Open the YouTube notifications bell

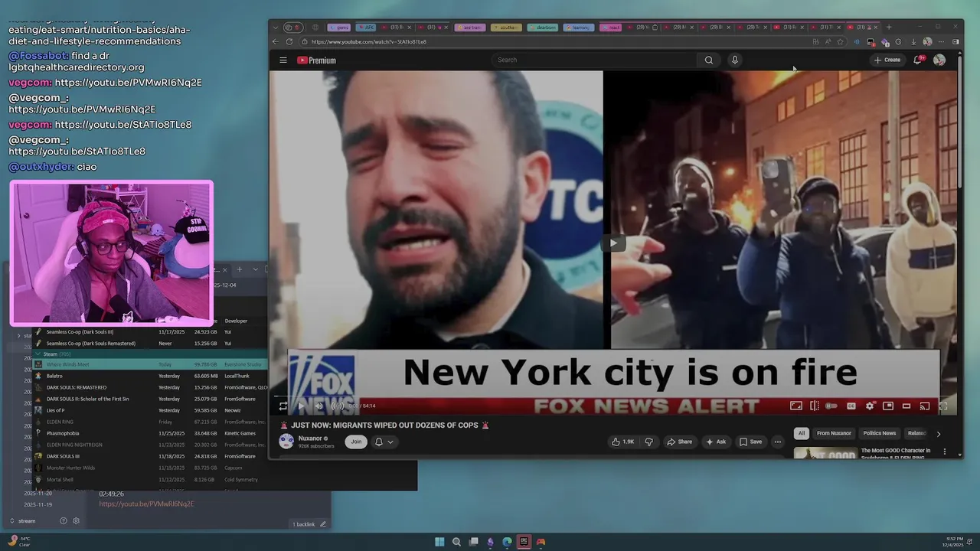click(x=917, y=60)
